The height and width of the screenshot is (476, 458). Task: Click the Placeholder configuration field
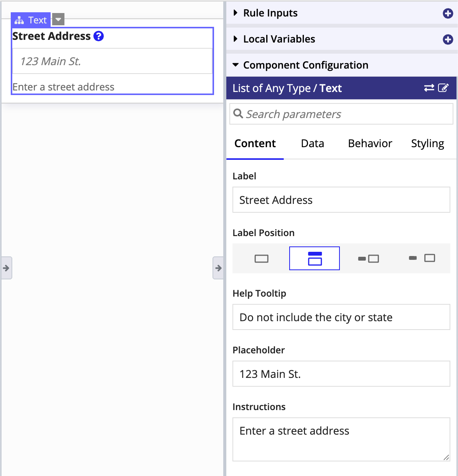(341, 374)
